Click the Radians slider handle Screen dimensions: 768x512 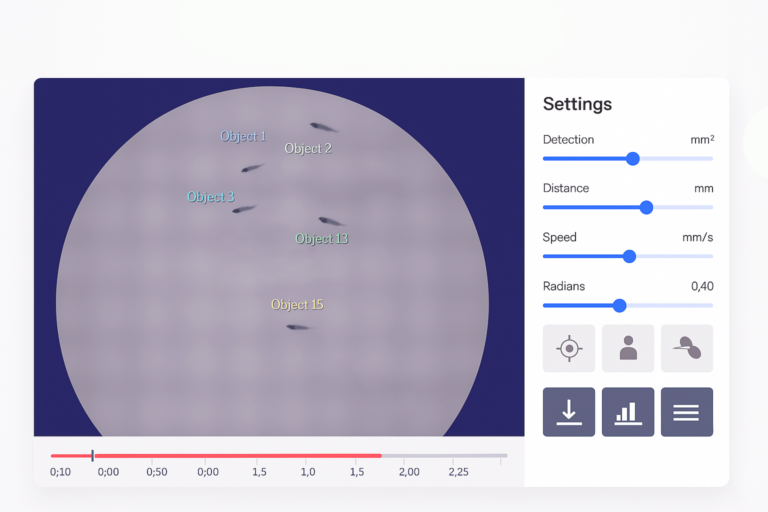point(620,306)
